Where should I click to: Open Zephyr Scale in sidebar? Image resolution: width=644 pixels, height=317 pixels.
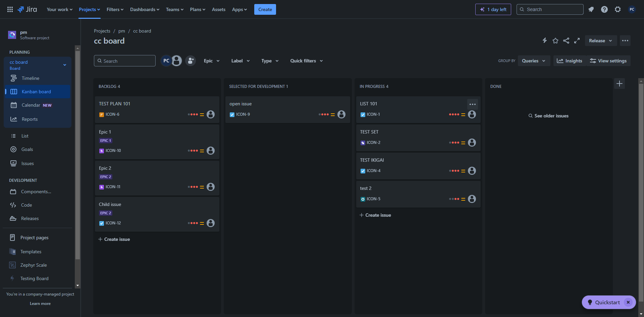click(38, 265)
